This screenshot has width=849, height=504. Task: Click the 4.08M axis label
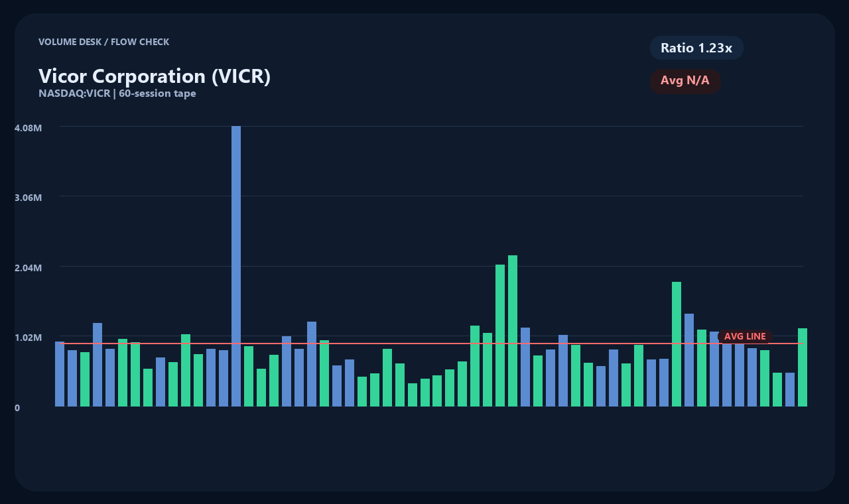[x=28, y=127]
